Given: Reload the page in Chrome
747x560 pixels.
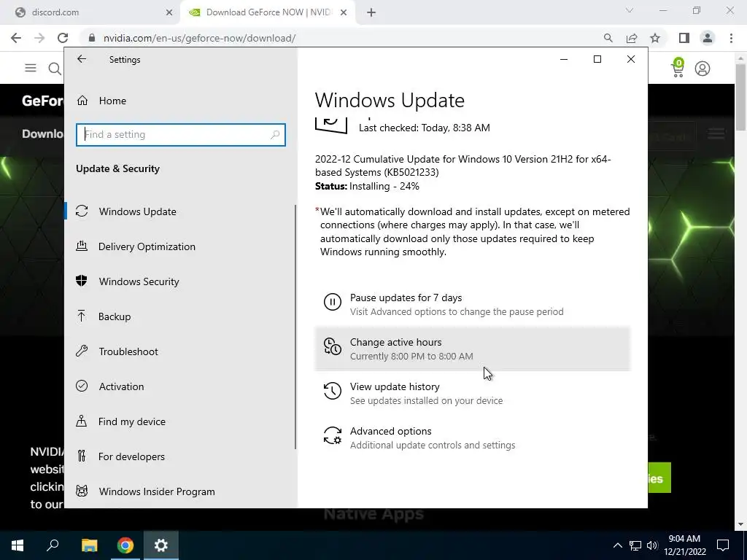Looking at the screenshot, I should 63,38.
